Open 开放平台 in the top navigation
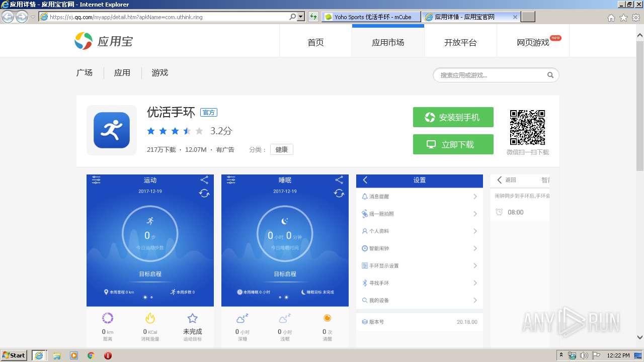The width and height of the screenshot is (644, 362). [x=460, y=42]
